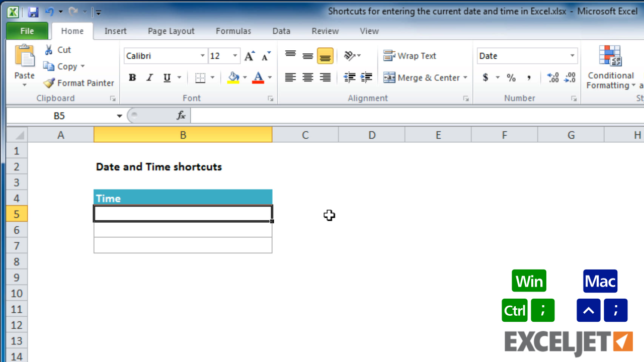Screen dimensions: 644x362
Task: Apply the Borders icon
Action: [200, 77]
